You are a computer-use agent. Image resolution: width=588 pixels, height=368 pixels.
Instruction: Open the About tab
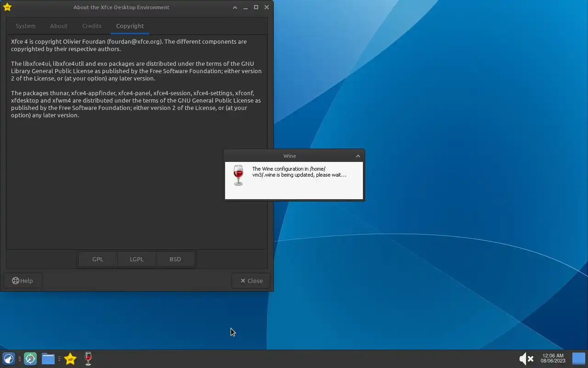[58, 26]
